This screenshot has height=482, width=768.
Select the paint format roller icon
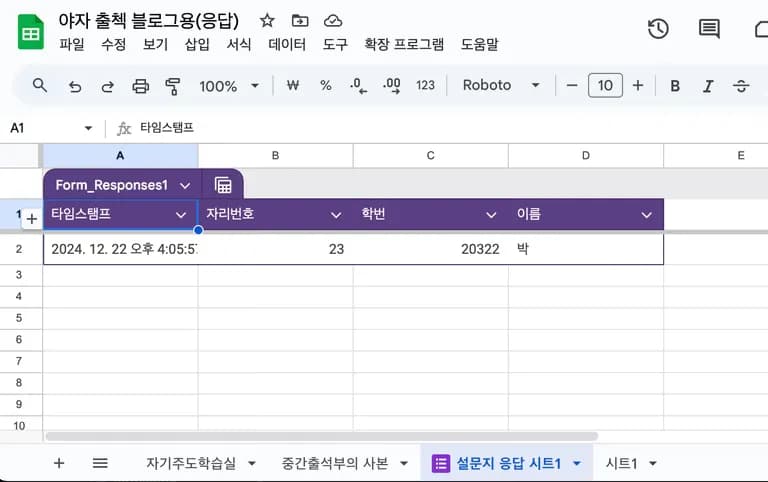click(172, 86)
